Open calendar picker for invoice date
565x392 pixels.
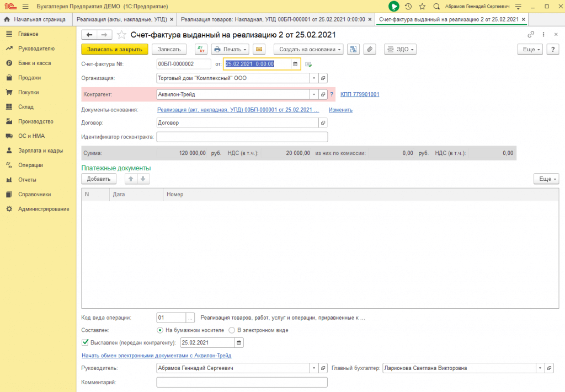coord(295,64)
